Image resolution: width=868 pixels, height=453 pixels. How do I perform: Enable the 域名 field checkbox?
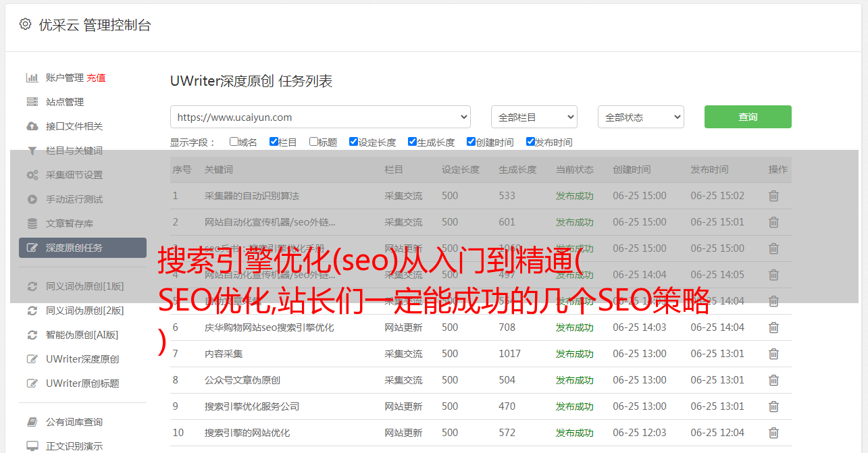pyautogui.click(x=234, y=142)
